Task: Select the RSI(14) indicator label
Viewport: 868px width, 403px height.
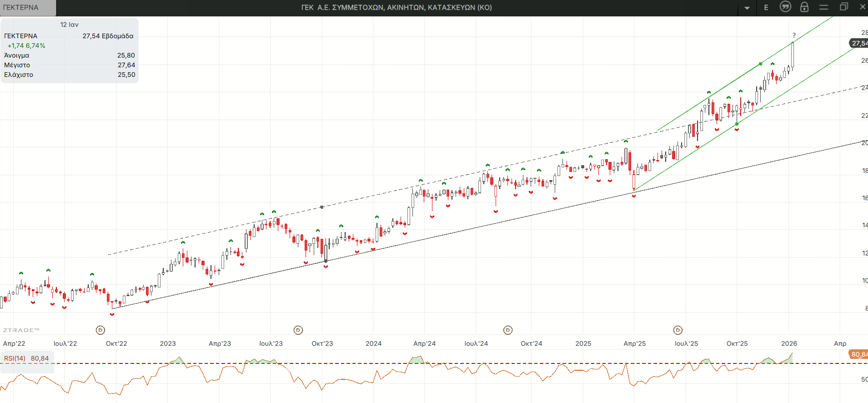Action: pos(15,358)
